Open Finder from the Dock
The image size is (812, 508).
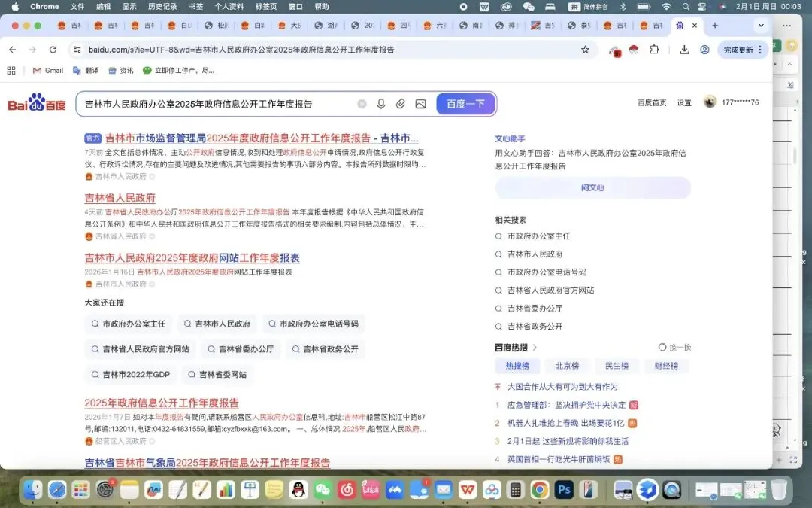pos(33,489)
